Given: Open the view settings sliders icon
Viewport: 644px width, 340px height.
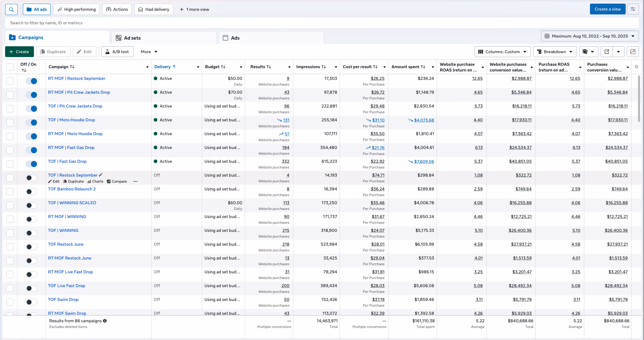Looking at the screenshot, I should coord(633,9).
